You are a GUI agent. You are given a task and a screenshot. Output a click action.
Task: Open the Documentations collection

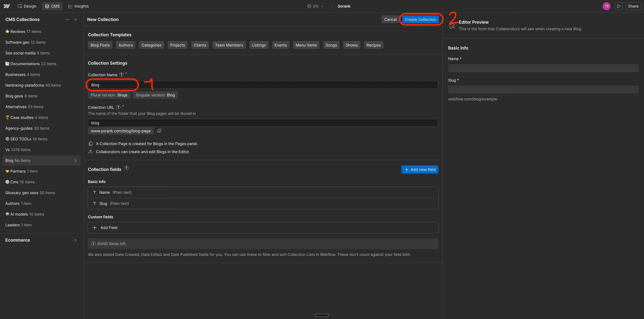41,64
